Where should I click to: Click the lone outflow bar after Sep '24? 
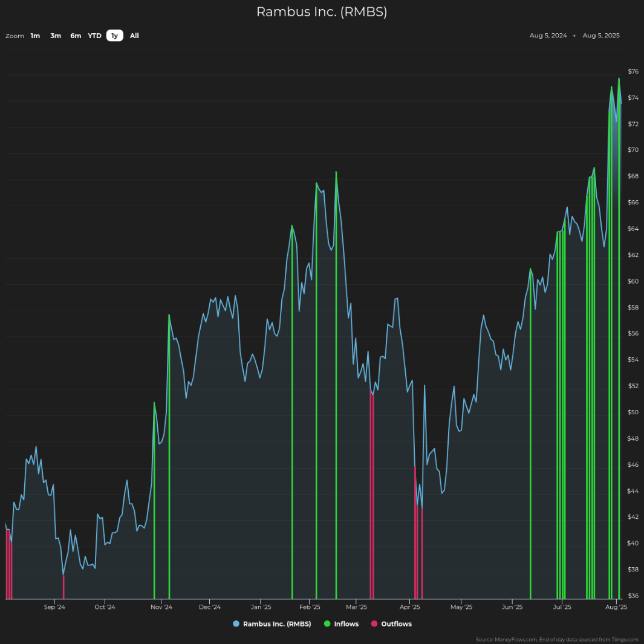[63, 587]
